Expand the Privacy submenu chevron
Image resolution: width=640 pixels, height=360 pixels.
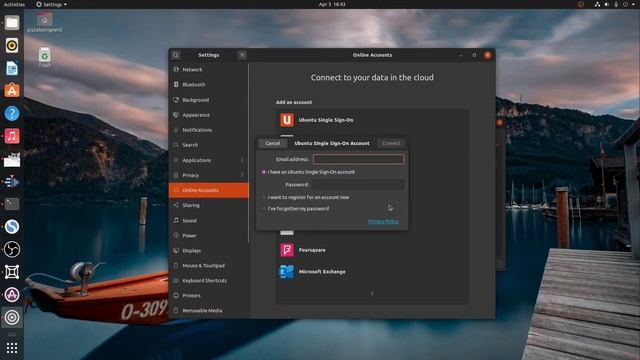242,175
